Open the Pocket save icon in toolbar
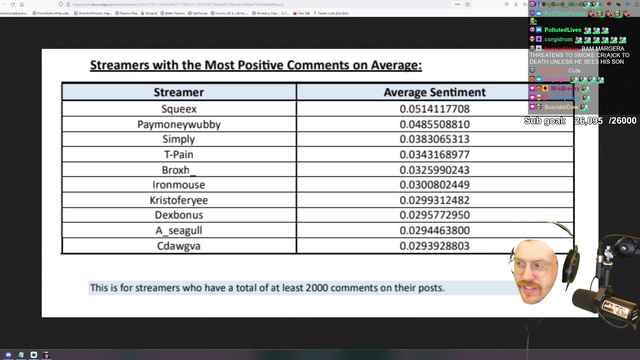Screen dimensions: 640x360 pos(507,4)
